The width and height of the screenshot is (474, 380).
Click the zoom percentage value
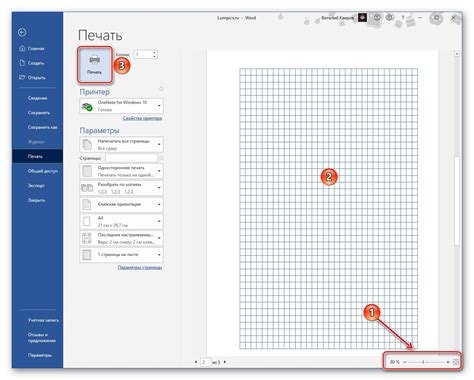point(394,362)
